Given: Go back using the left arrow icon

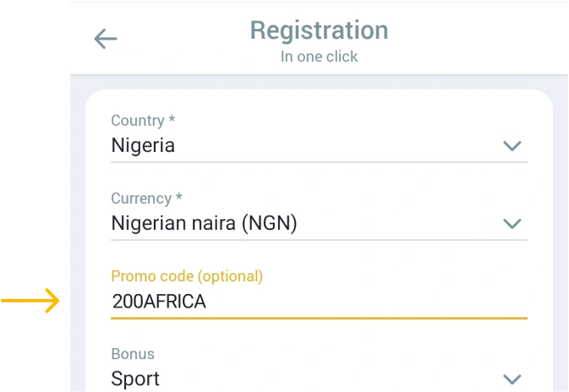Looking at the screenshot, I should pos(106,39).
